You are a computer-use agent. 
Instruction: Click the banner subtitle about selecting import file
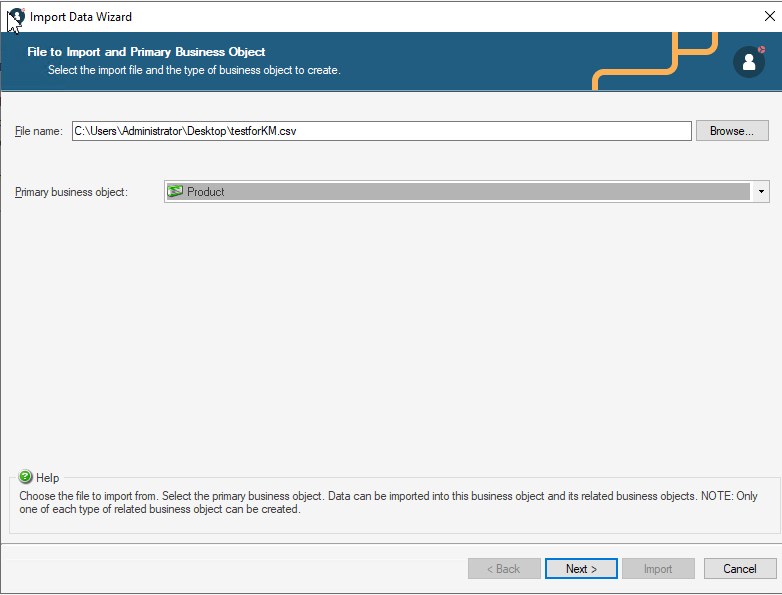point(194,70)
